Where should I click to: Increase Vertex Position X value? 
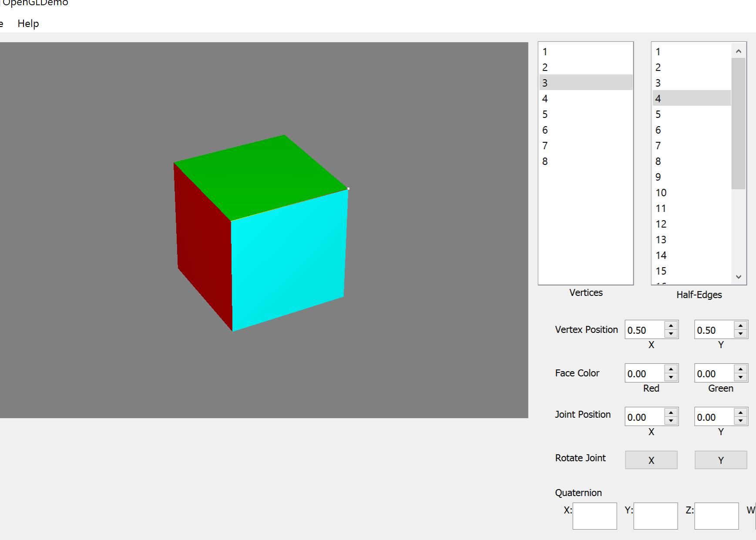point(671,325)
